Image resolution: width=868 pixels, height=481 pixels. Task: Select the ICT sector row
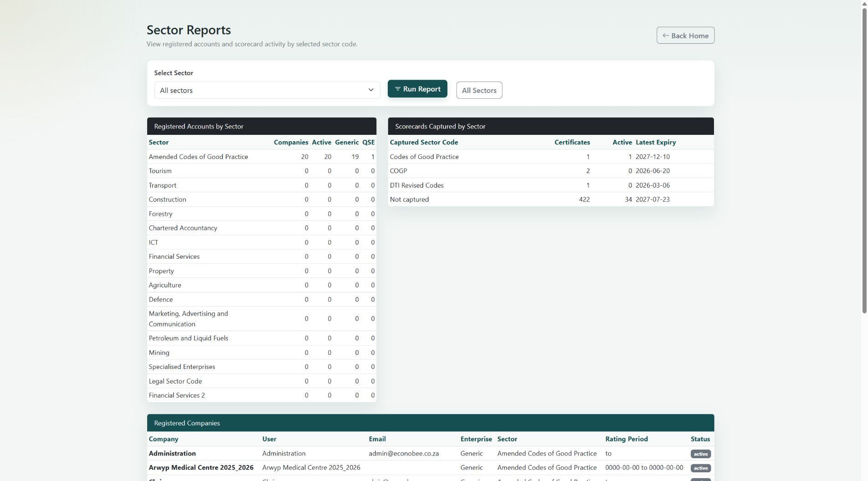click(x=262, y=242)
